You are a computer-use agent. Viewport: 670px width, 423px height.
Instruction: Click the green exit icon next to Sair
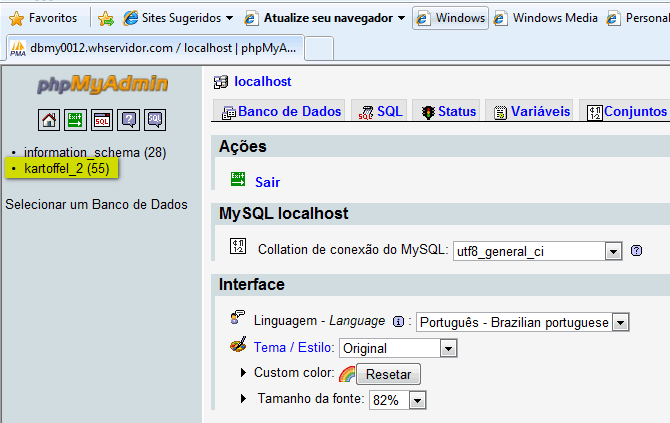click(238, 179)
